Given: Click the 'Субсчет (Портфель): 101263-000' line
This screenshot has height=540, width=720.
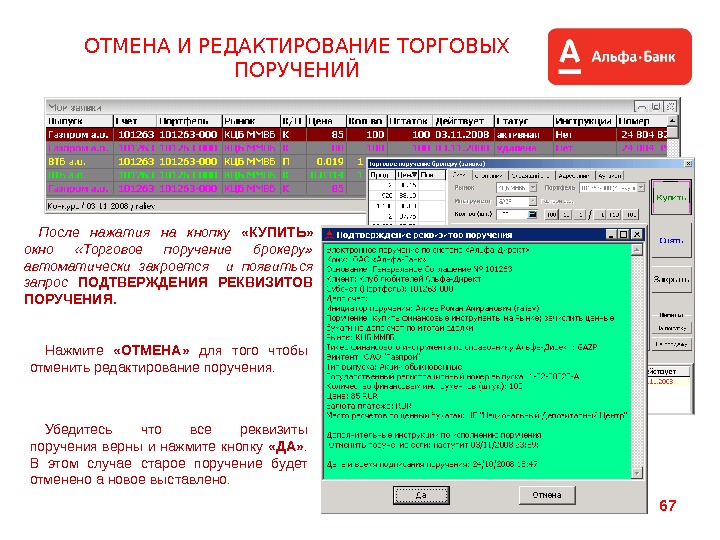Looking at the screenshot, I should click(x=390, y=289).
